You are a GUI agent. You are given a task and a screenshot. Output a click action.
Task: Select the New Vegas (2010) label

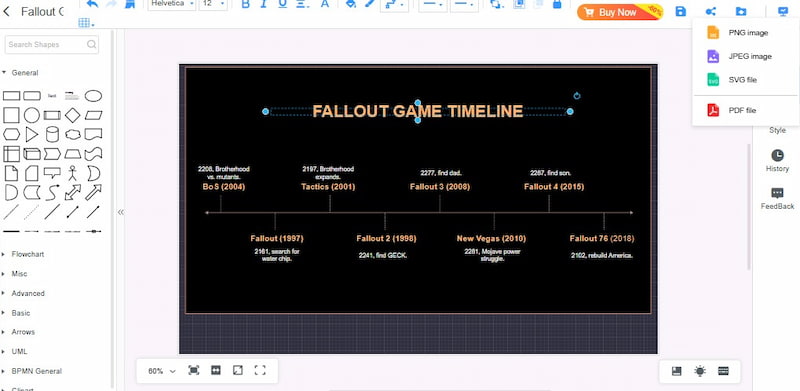pos(491,238)
